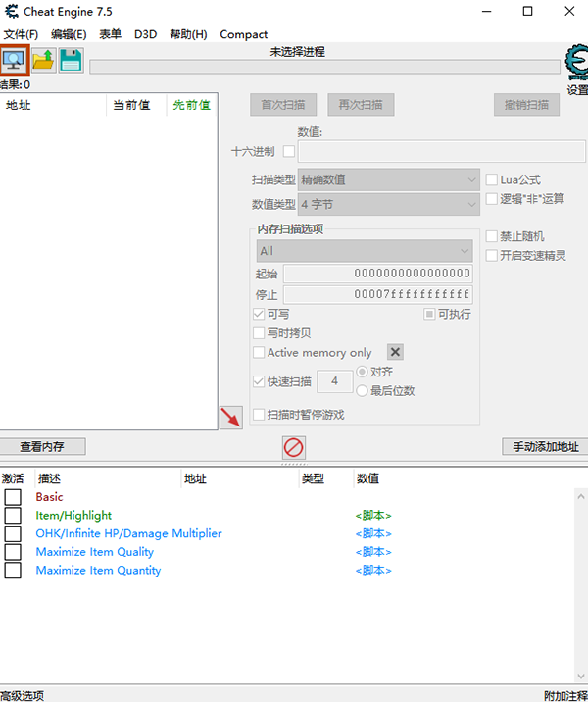
Task: Check the Active memory only option
Action: tap(259, 352)
